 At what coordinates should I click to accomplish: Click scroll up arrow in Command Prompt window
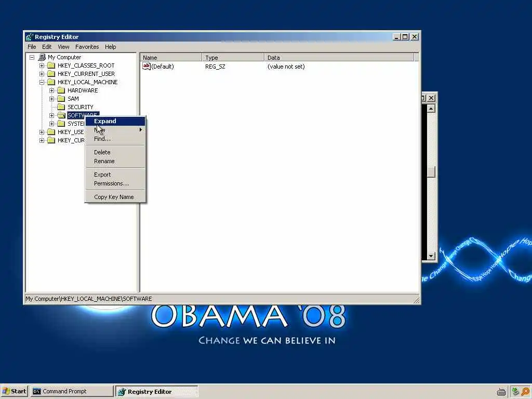pos(431,109)
